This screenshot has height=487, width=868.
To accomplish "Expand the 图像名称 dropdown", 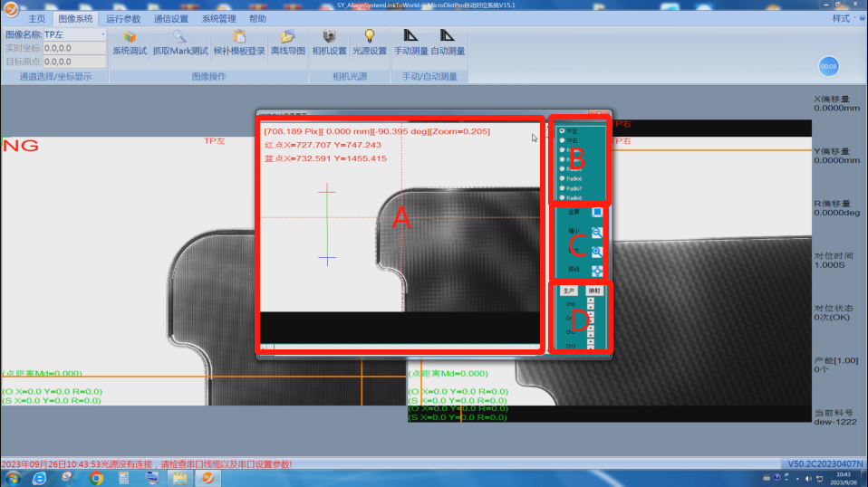I will pos(102,34).
